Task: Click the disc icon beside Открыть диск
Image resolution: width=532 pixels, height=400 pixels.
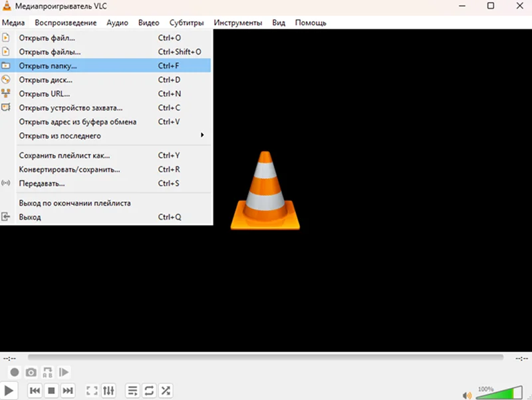Action: click(6, 79)
